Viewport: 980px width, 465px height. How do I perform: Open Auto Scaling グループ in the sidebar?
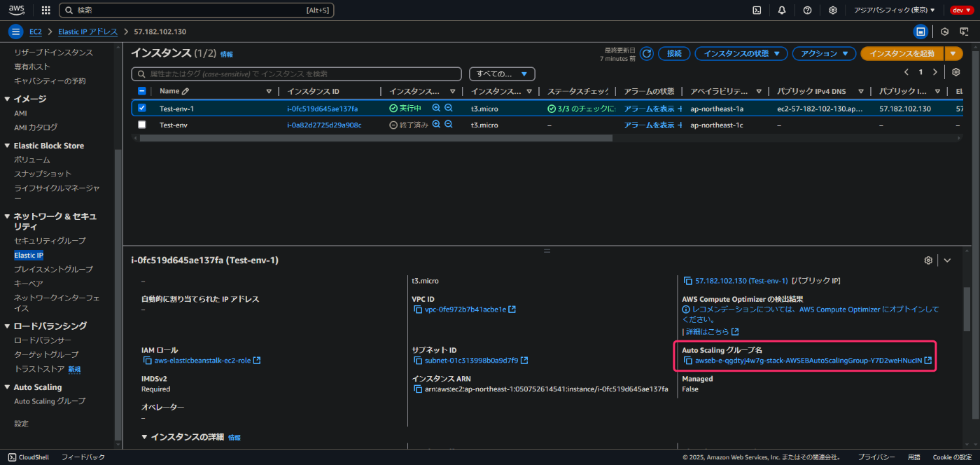point(50,401)
